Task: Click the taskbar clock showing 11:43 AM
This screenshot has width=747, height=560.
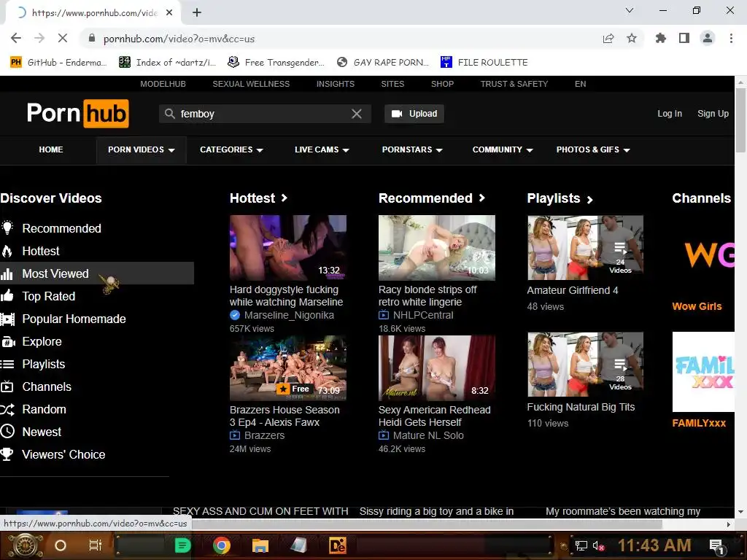Action: click(x=654, y=545)
